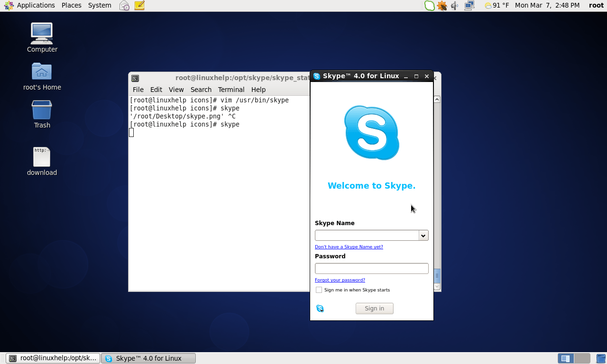Viewport: 607px width, 364px height.
Task: Open the notes pencil icon in panel
Action: coord(139,5)
